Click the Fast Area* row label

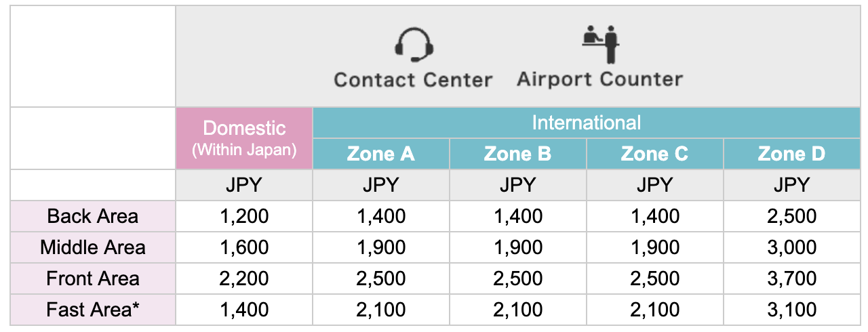93,310
